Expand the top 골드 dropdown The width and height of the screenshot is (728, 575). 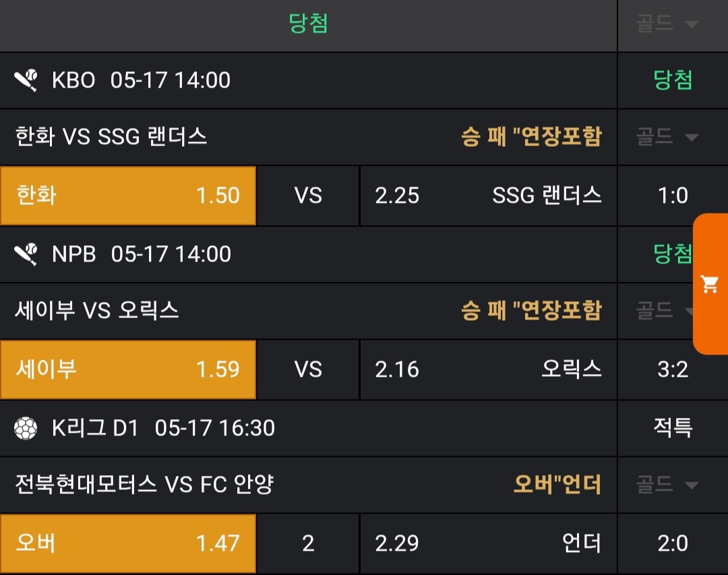point(666,25)
